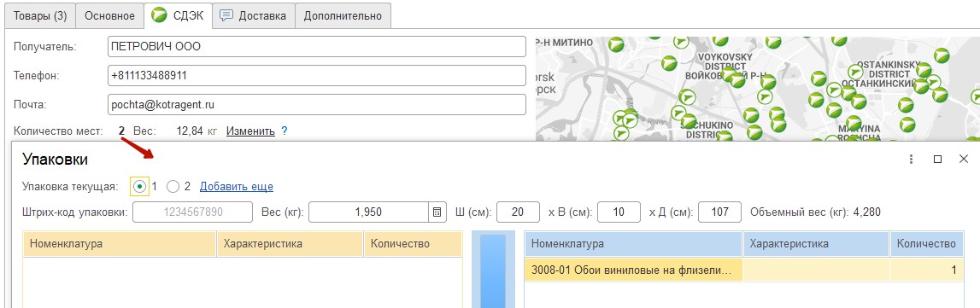Click the Изменить link
The height and width of the screenshot is (308, 980).
pos(250,131)
